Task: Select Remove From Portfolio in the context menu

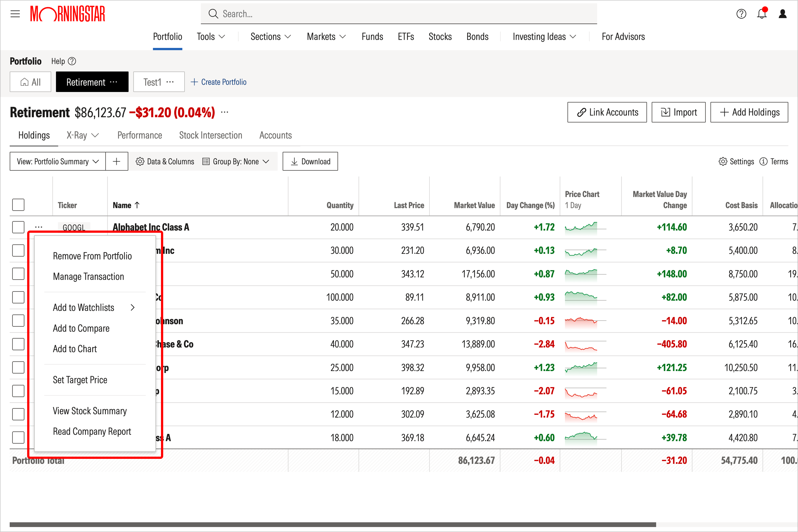Action: click(x=92, y=256)
